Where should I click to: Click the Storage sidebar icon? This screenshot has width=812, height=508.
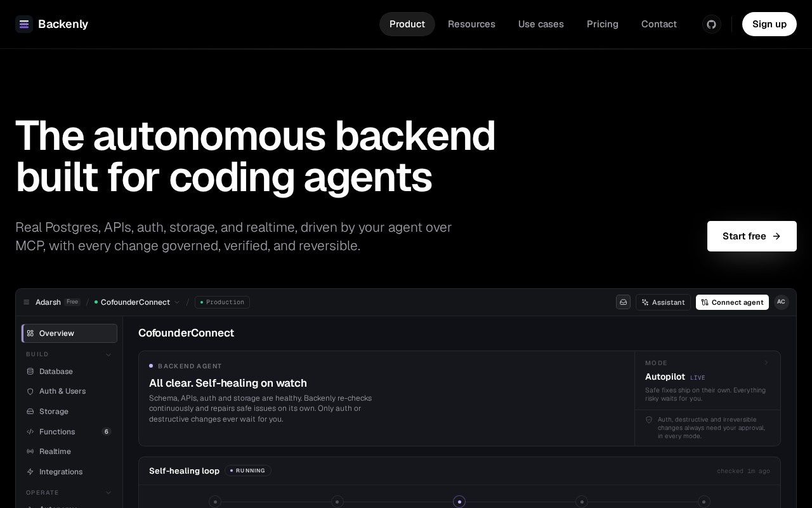(30, 411)
